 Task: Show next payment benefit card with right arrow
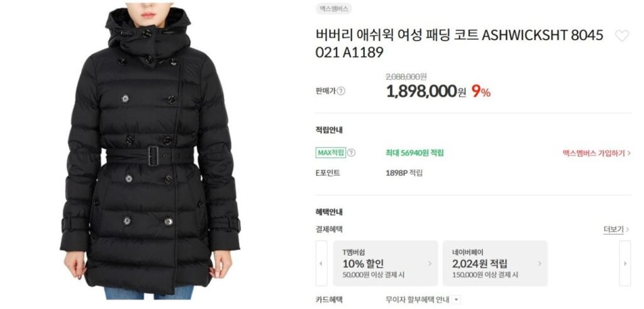pyautogui.click(x=625, y=263)
